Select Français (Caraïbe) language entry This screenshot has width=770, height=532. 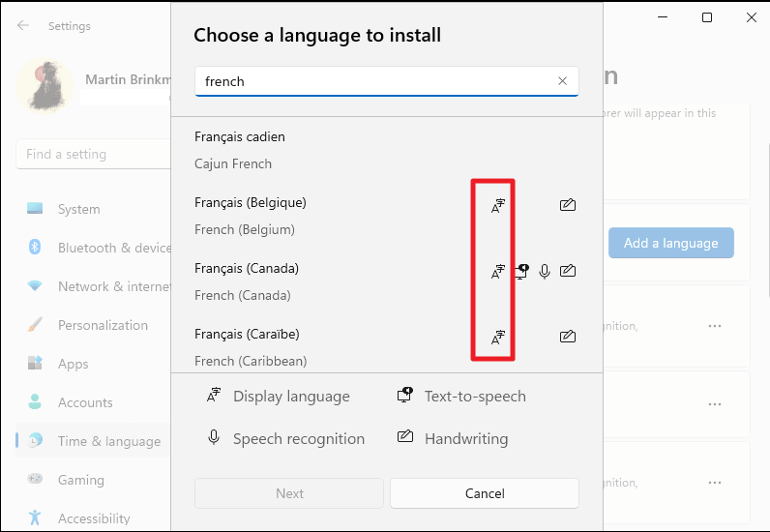tap(387, 346)
